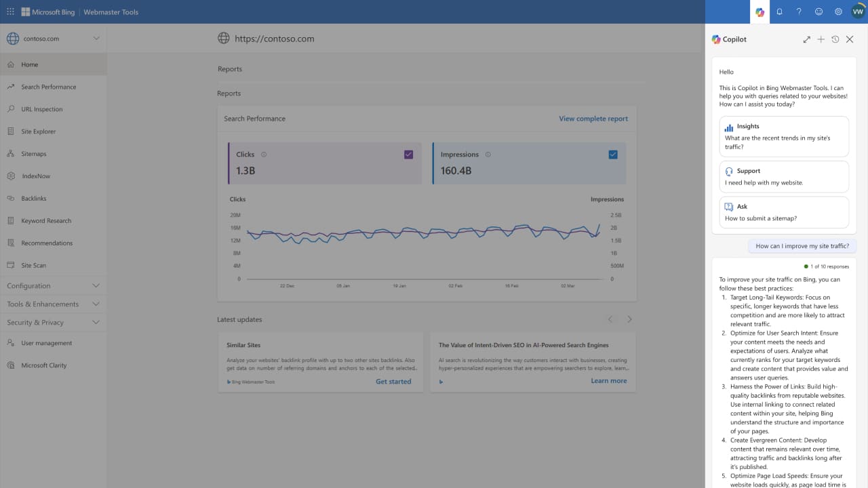Close the Copilot panel
The image size is (868, 488).
pyautogui.click(x=850, y=39)
